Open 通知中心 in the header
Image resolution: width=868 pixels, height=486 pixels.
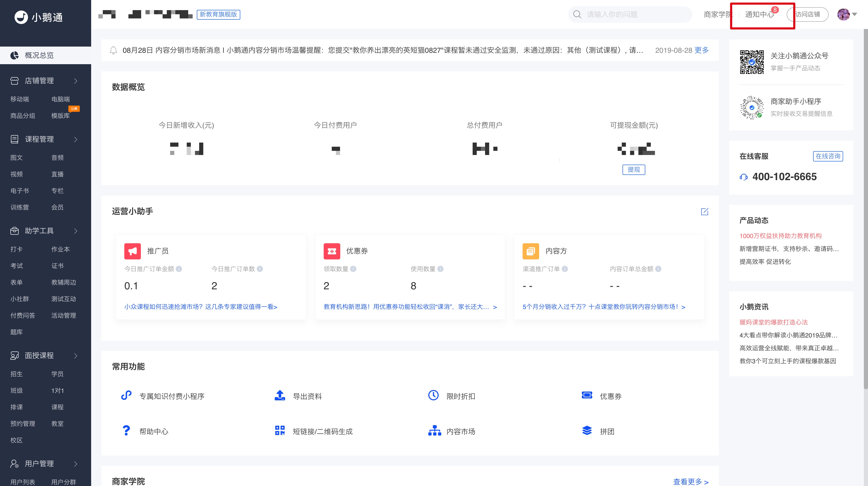tap(759, 14)
